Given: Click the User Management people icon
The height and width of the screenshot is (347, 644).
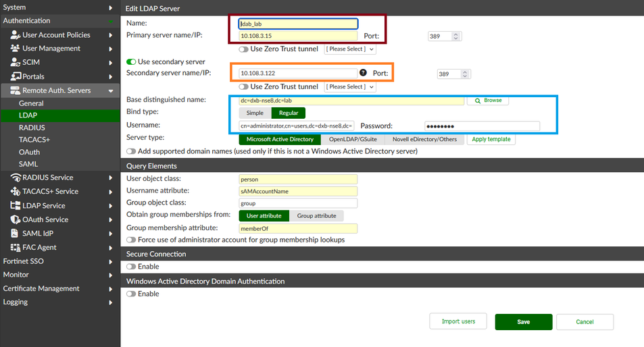Looking at the screenshot, I should tap(15, 49).
